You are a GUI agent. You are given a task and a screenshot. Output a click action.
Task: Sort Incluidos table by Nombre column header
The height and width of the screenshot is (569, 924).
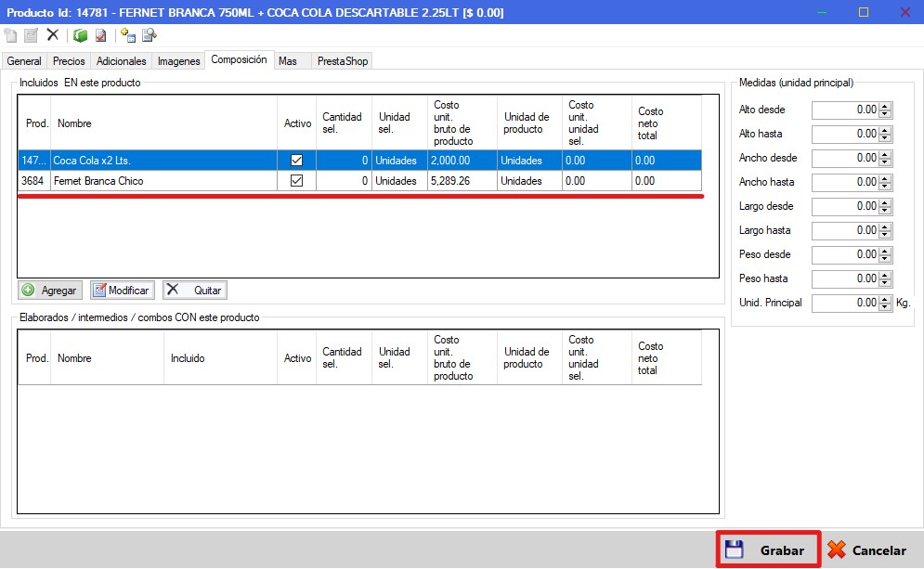click(163, 123)
